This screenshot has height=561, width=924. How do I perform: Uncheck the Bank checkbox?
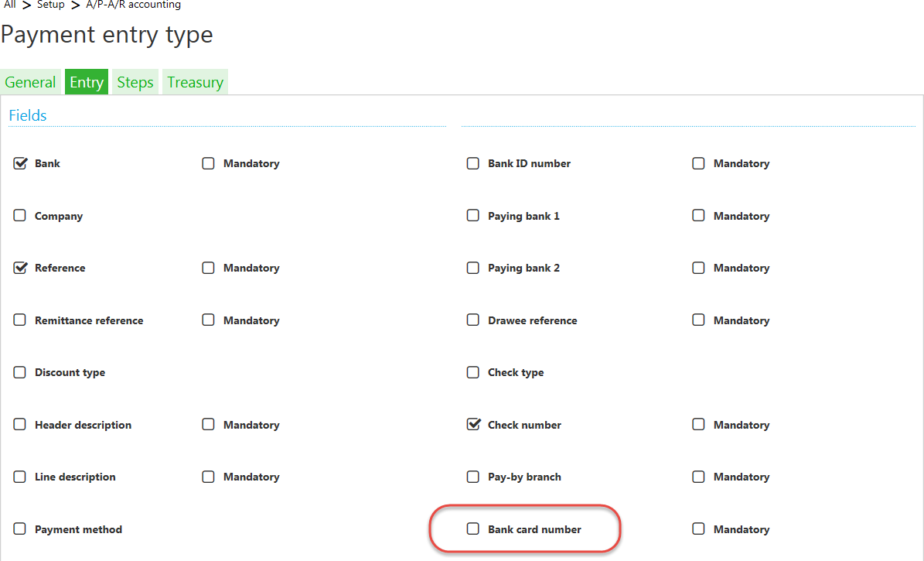20,164
